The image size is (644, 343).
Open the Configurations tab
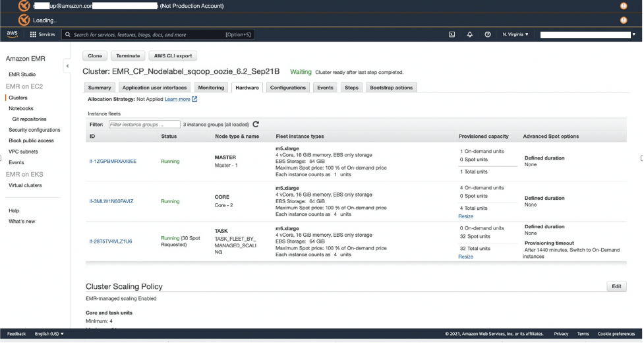pyautogui.click(x=288, y=88)
